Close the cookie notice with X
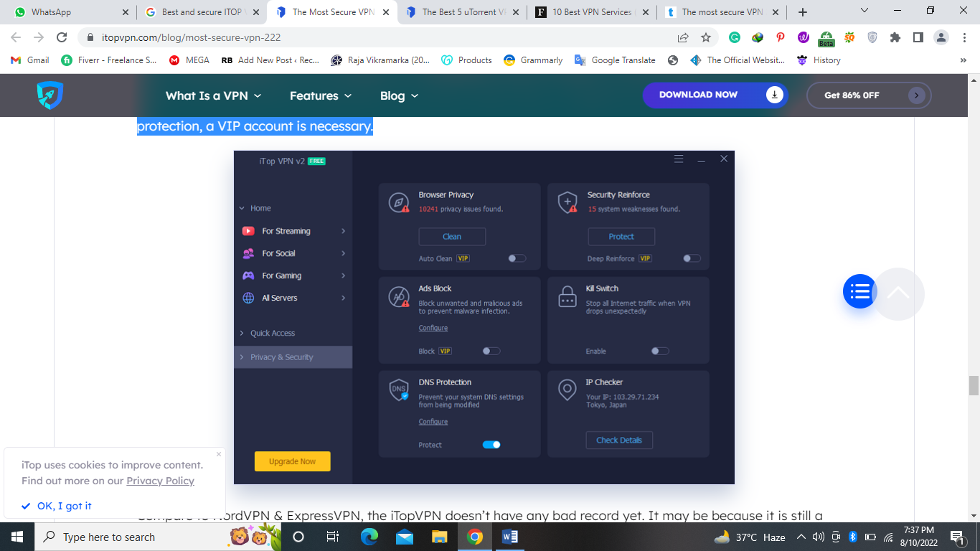This screenshot has height=551, width=980. pos(219,454)
